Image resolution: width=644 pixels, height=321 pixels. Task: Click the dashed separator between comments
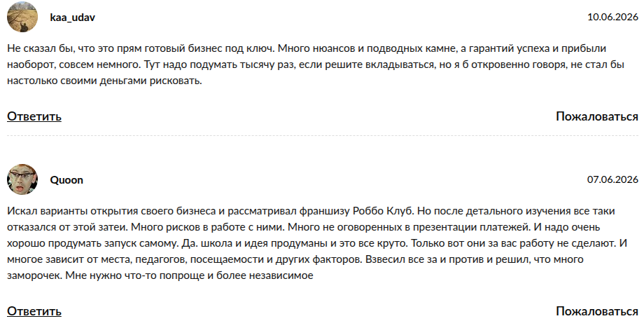[323, 135]
